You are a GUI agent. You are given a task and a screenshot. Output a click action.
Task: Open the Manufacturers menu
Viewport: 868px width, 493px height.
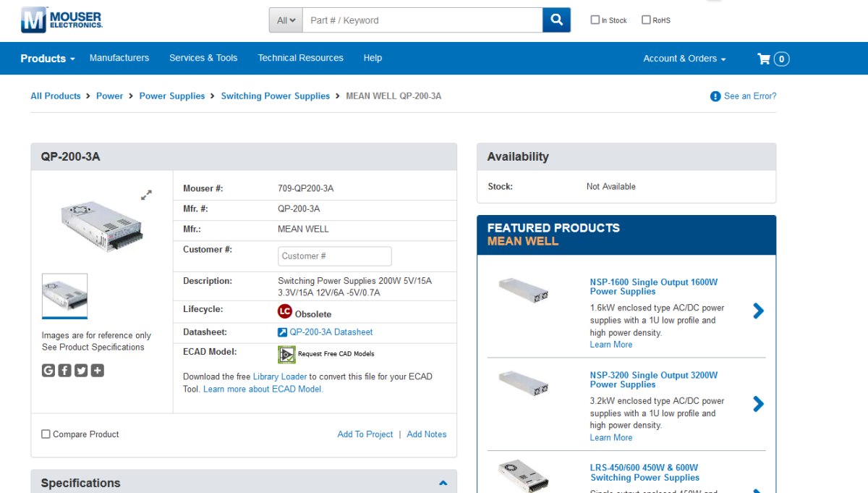(119, 58)
